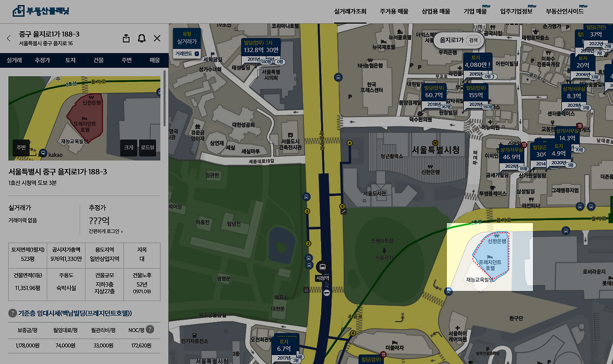Viewport: 613px width, 364px height.
Task: Open 부동산인사이트 menu
Action: (x=565, y=11)
